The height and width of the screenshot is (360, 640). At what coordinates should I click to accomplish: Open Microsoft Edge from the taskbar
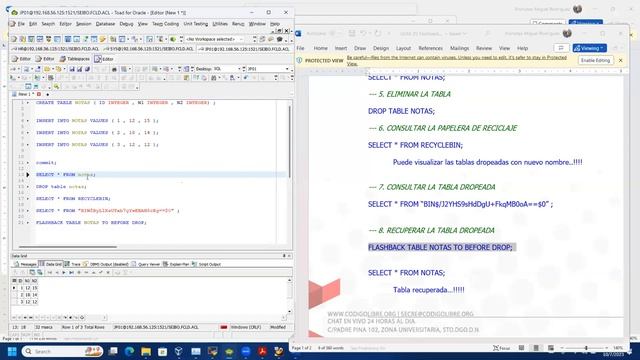point(129,351)
